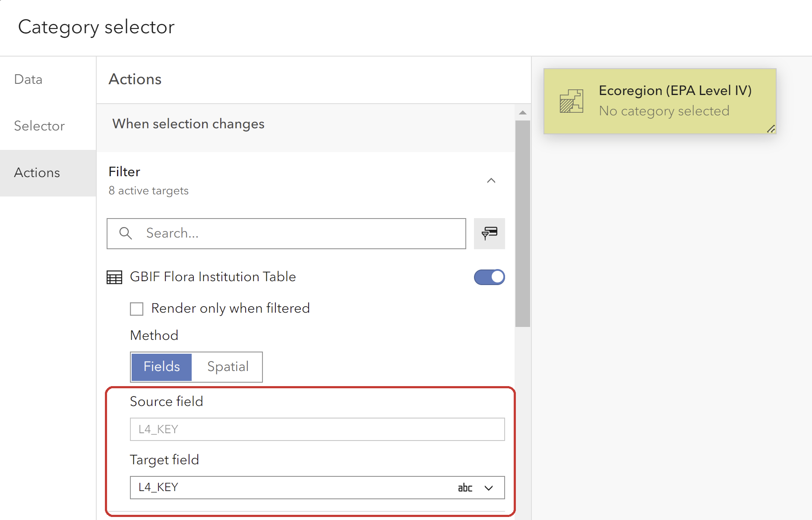Click the Source field showing L4_KEY
812x520 pixels.
317,429
